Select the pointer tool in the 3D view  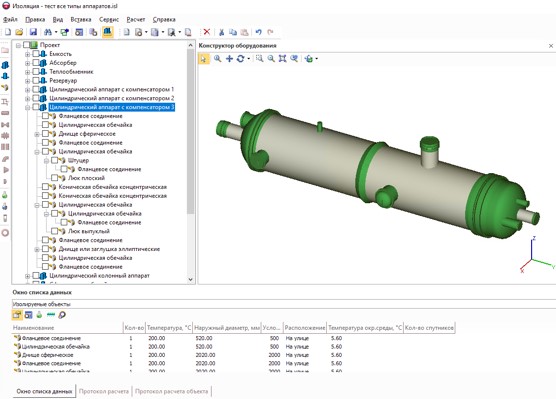204,59
